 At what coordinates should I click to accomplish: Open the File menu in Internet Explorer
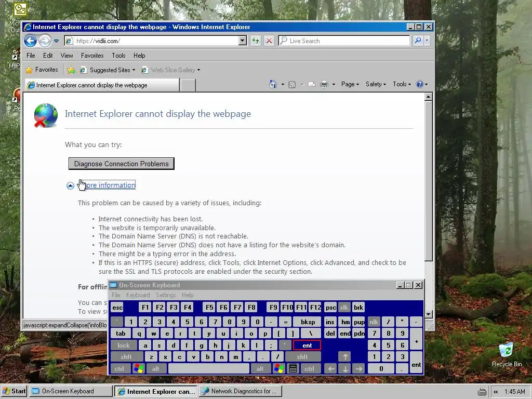click(x=31, y=55)
